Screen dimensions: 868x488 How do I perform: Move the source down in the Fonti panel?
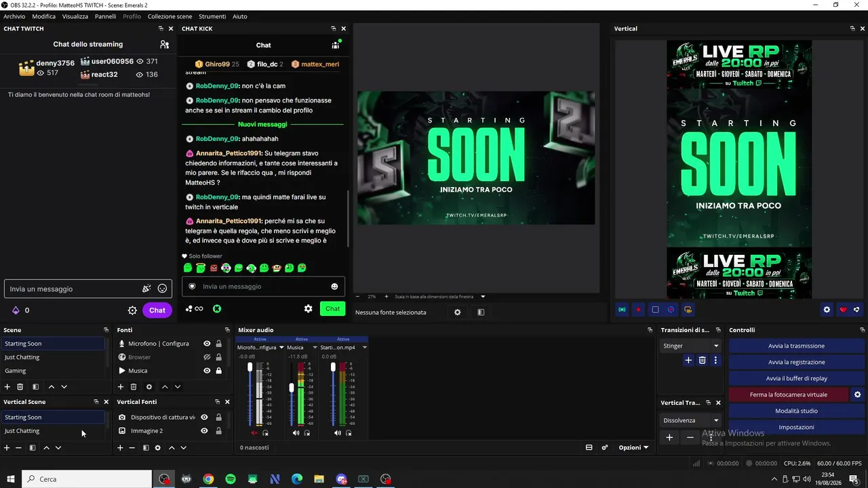[x=178, y=387]
